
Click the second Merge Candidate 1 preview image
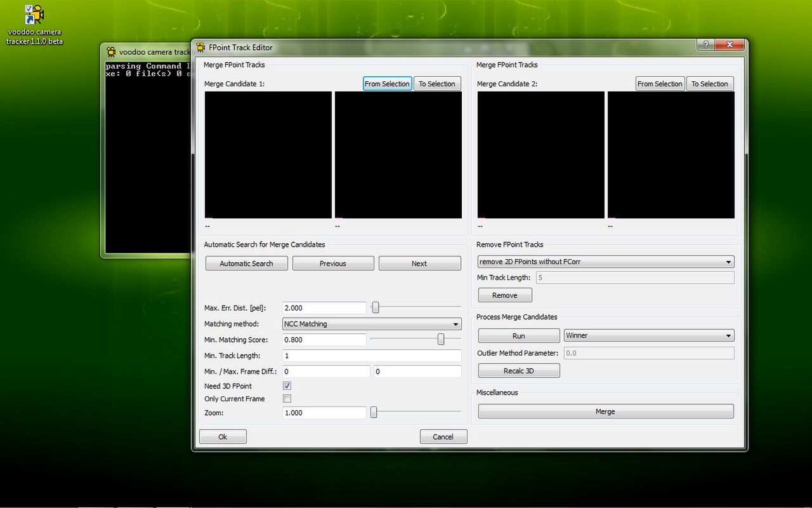tap(398, 155)
